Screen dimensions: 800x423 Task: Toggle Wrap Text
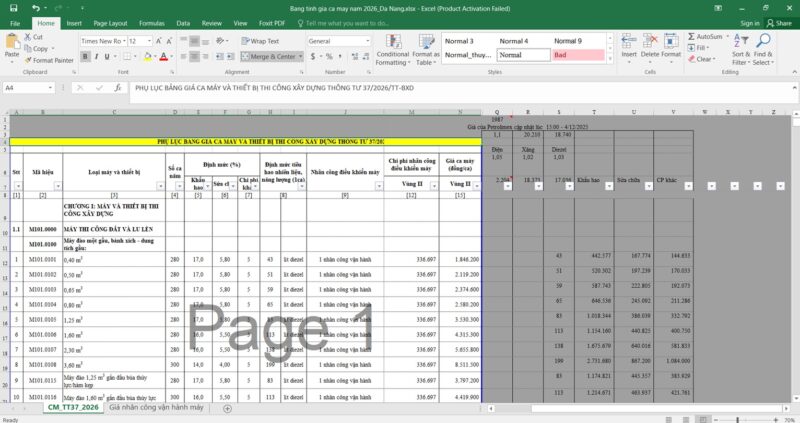coord(260,41)
